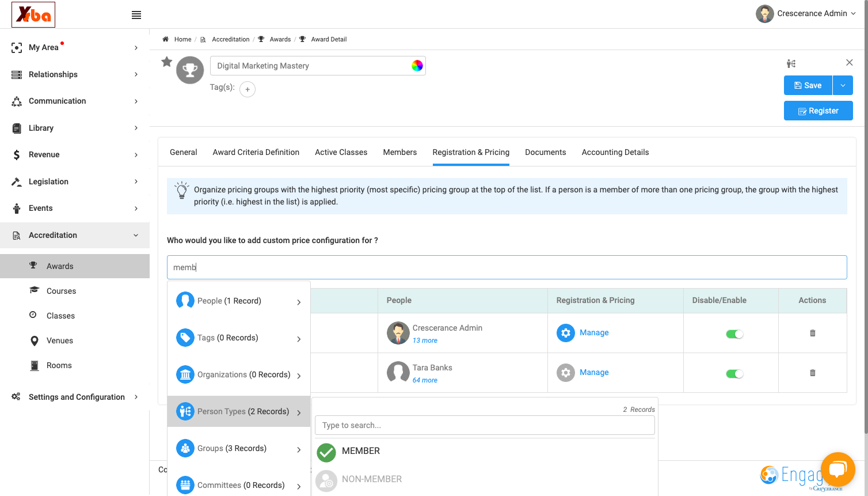Deselect the MEMBER person type
Screen dimensions: 868x496
pyautogui.click(x=485, y=451)
